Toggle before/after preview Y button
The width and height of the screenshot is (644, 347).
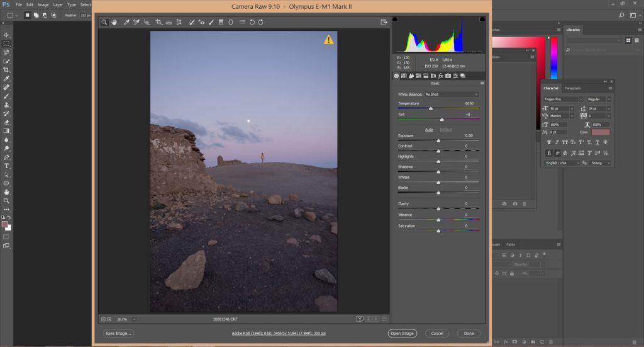pos(360,319)
